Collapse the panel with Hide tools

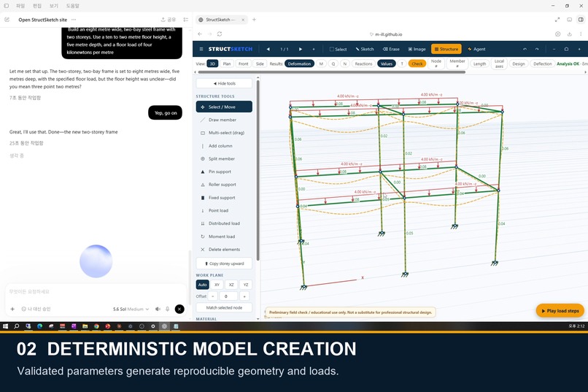click(x=224, y=83)
